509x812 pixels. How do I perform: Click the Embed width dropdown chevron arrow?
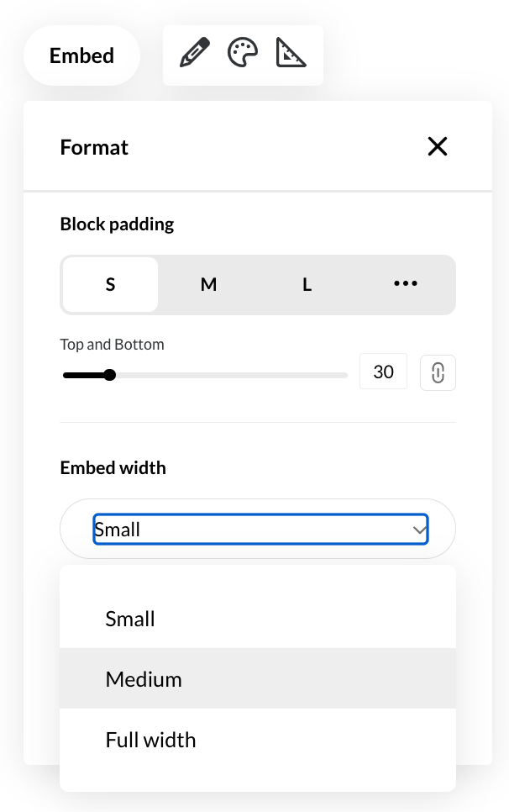[419, 530]
